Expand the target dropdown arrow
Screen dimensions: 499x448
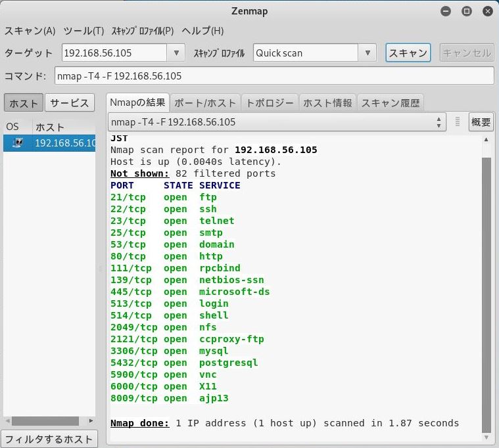[176, 53]
